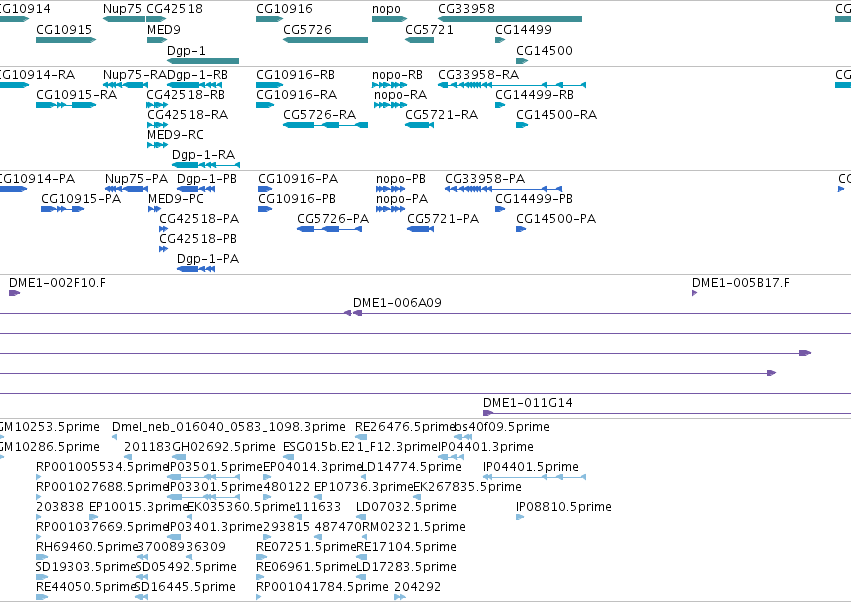Select the CG33958-PA protein label

click(x=485, y=179)
